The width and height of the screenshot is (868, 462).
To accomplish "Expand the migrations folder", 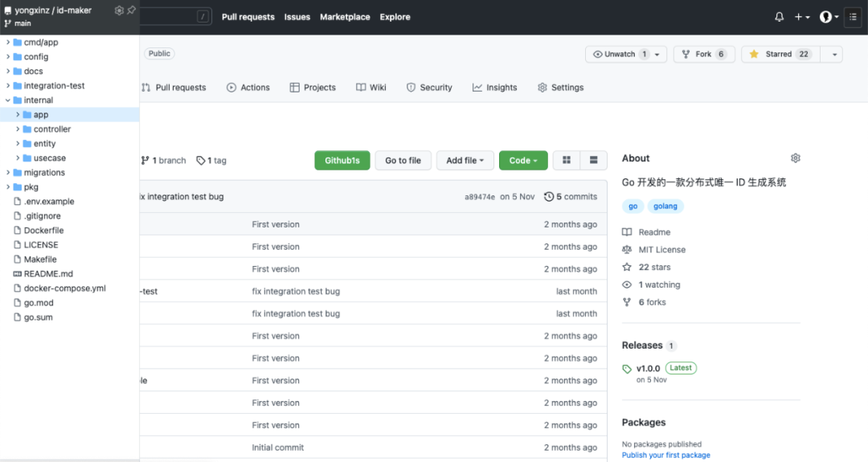I will click(8, 173).
